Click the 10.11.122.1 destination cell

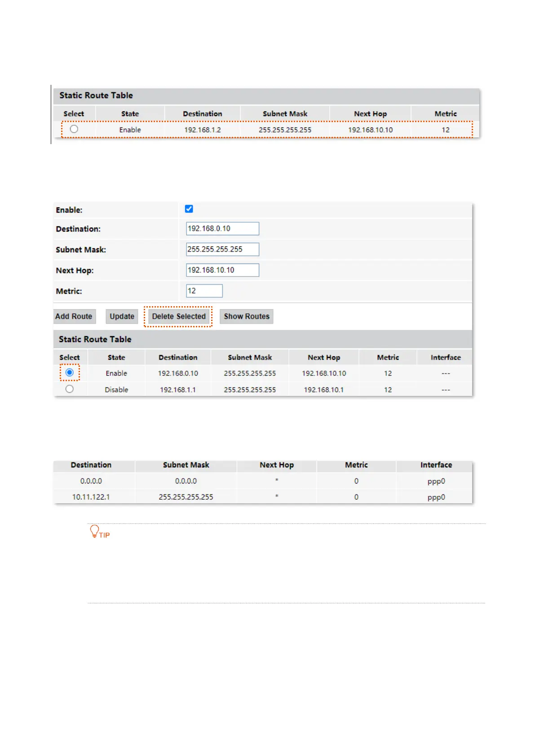tap(91, 497)
